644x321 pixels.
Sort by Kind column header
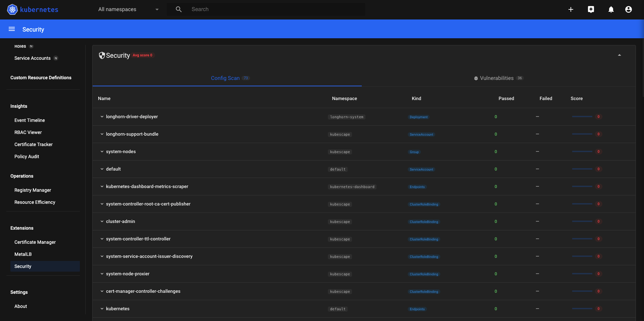point(416,98)
